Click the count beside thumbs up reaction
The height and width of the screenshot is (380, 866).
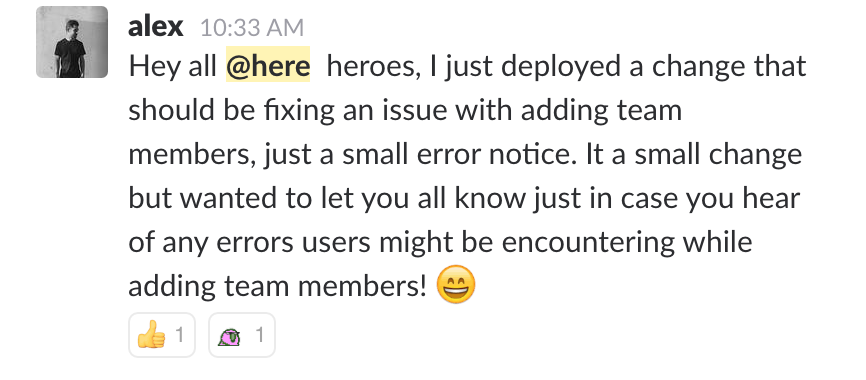click(179, 335)
